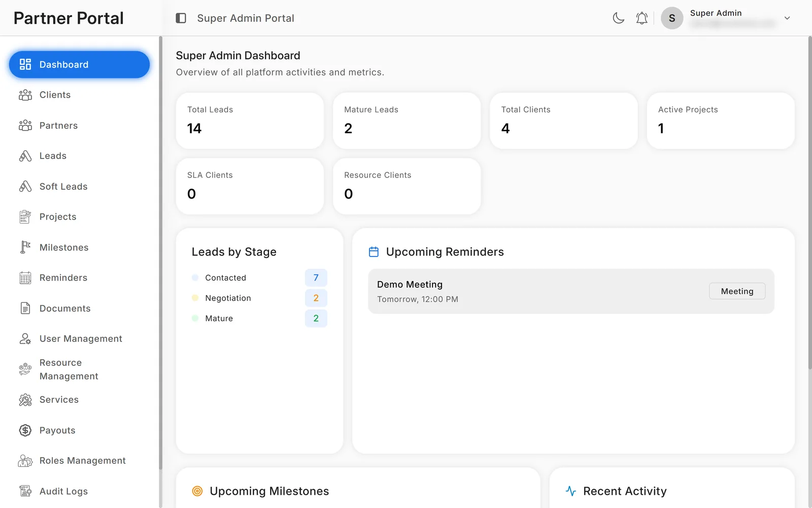Click the Leads icon in sidebar
Viewport: 812px width, 508px height.
click(x=25, y=156)
